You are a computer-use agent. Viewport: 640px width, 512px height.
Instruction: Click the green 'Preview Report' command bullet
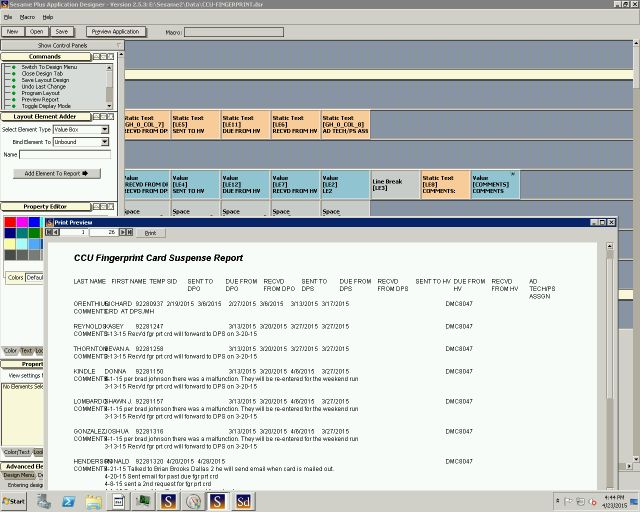pos(13,100)
